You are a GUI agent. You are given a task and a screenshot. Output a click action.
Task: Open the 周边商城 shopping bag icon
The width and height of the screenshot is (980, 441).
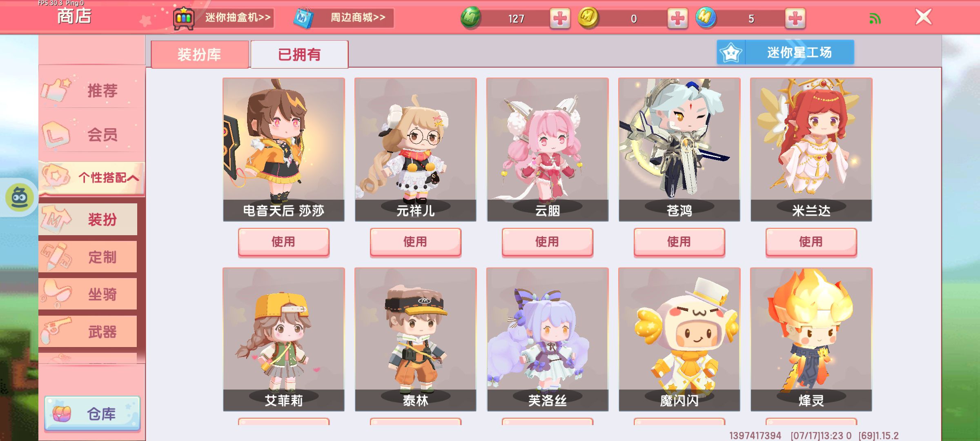(304, 18)
